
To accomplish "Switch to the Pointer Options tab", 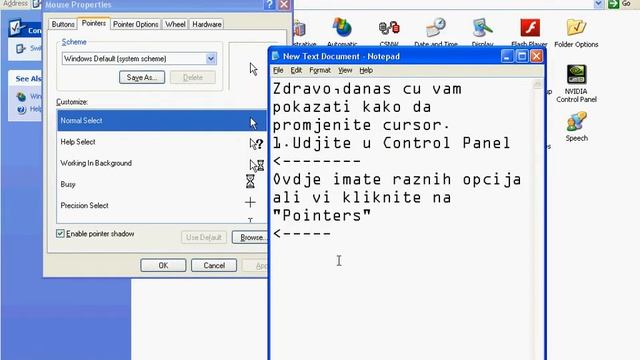I will [x=136, y=24].
